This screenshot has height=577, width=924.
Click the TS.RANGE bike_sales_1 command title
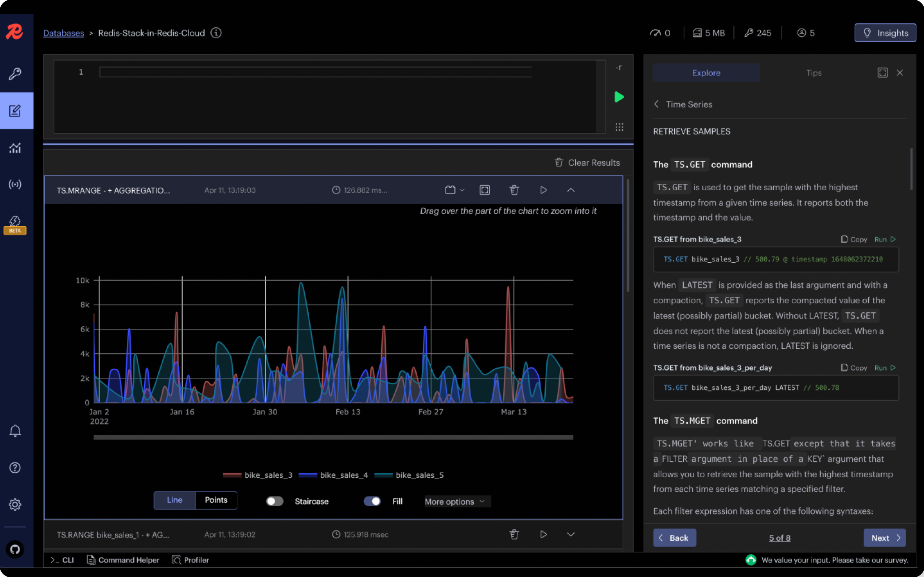coord(113,534)
